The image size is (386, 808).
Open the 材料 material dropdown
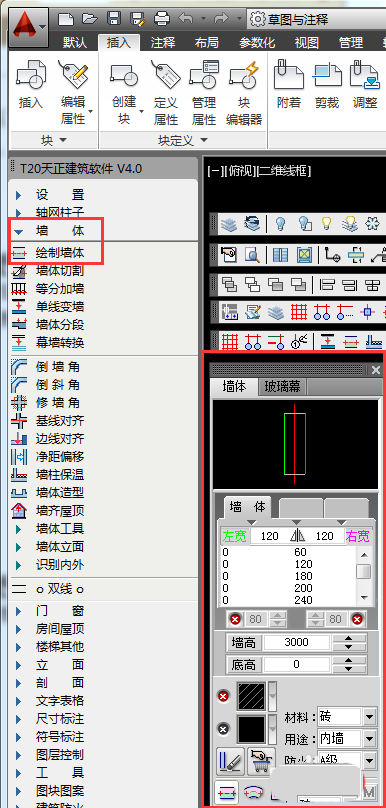pos(370,717)
